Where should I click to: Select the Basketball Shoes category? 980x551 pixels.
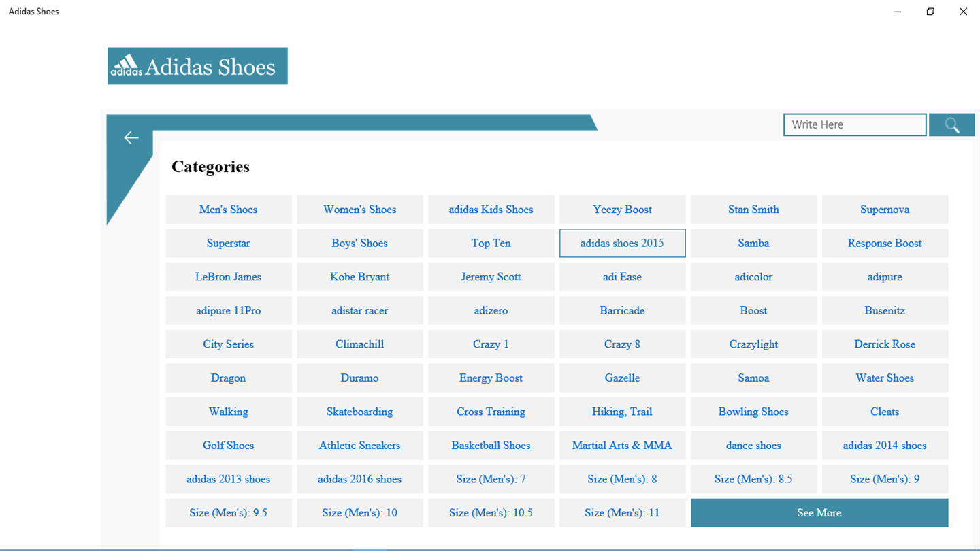pyautogui.click(x=491, y=445)
